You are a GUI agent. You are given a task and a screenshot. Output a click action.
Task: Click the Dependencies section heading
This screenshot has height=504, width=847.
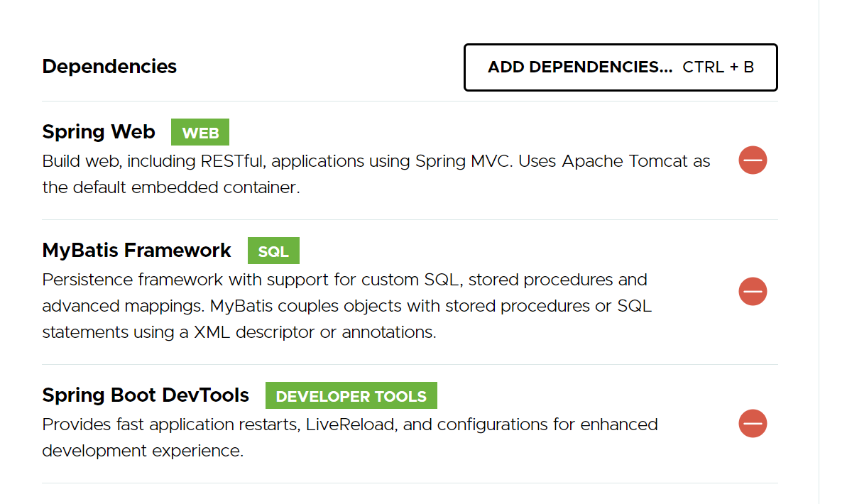[x=109, y=67]
